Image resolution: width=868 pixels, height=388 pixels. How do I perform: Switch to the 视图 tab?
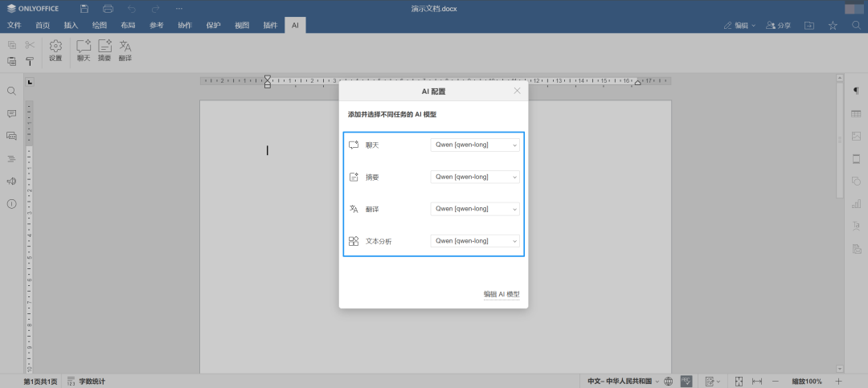(242, 25)
